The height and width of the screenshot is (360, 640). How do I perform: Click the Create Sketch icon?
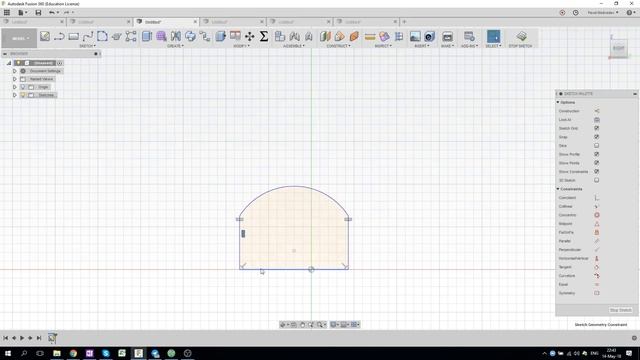point(45,36)
